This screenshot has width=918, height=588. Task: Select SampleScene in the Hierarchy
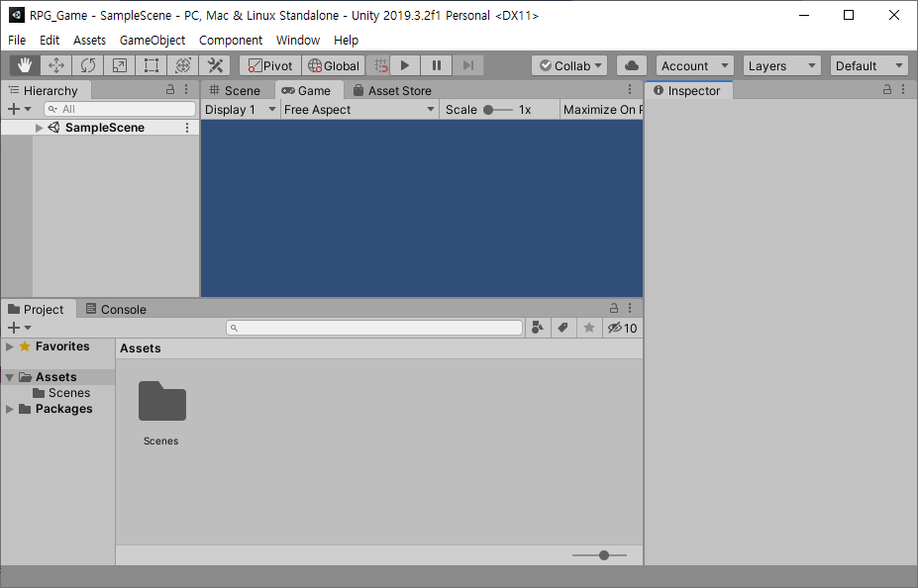100,128
